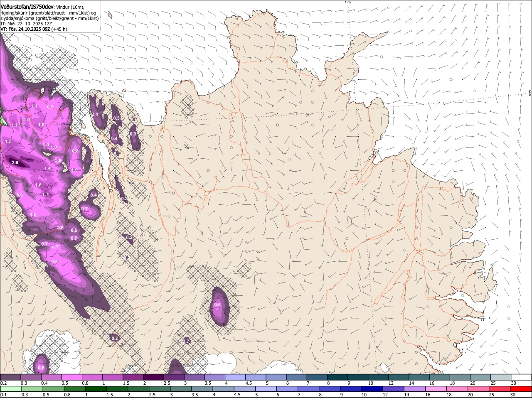Select the darkest purple snow swatch between 2 and 2.5
The width and height of the screenshot is (532, 398).
tap(154, 377)
